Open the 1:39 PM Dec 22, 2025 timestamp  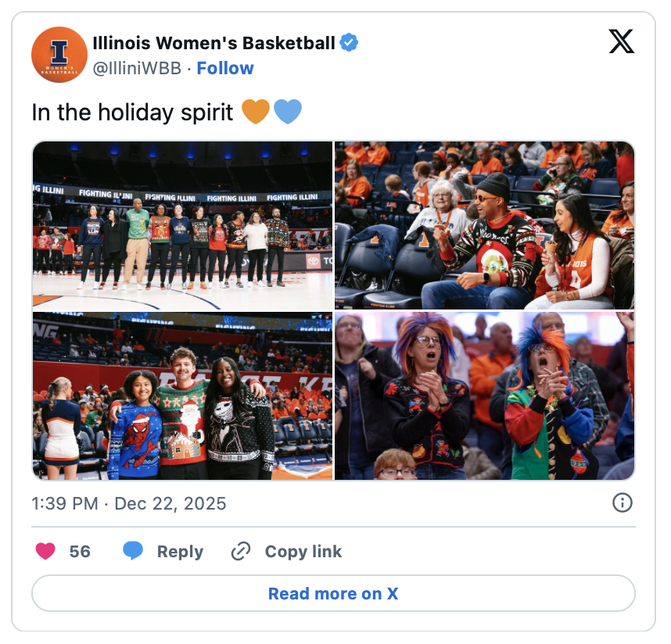tap(129, 504)
